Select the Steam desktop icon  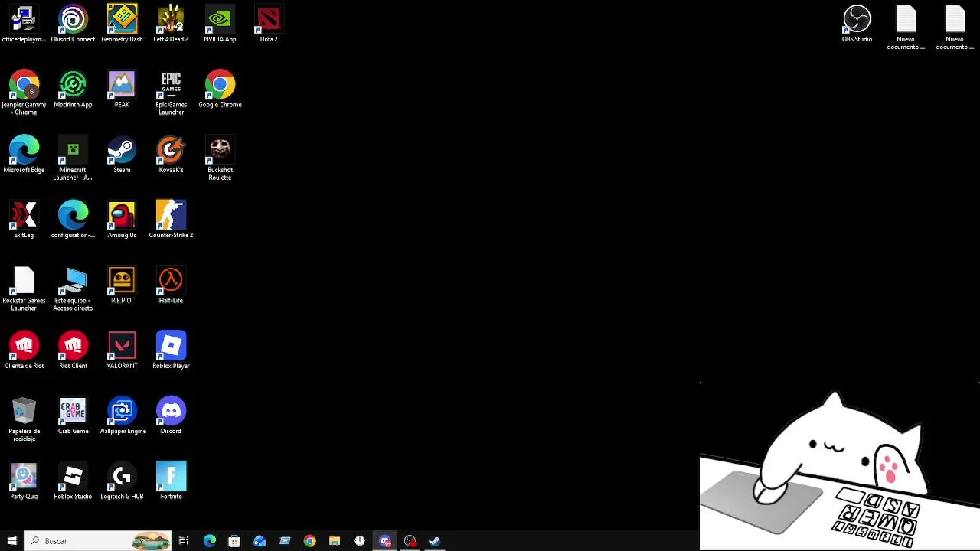pyautogui.click(x=122, y=155)
